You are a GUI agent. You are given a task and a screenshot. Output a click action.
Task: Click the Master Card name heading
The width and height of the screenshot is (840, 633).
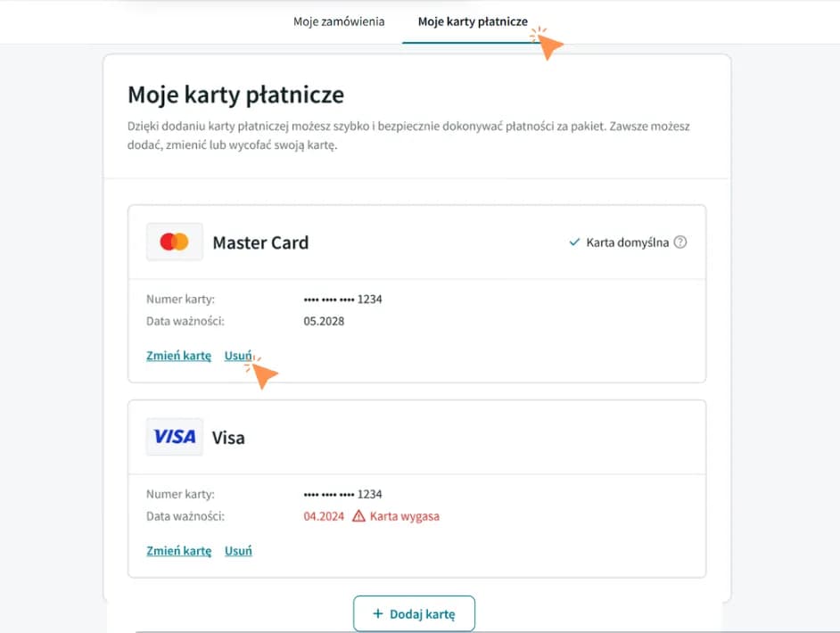[260, 243]
